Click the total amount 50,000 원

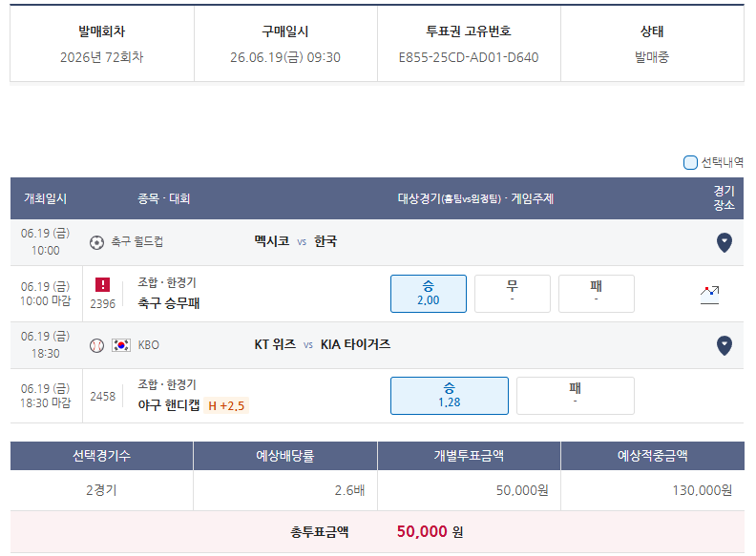coord(430,532)
